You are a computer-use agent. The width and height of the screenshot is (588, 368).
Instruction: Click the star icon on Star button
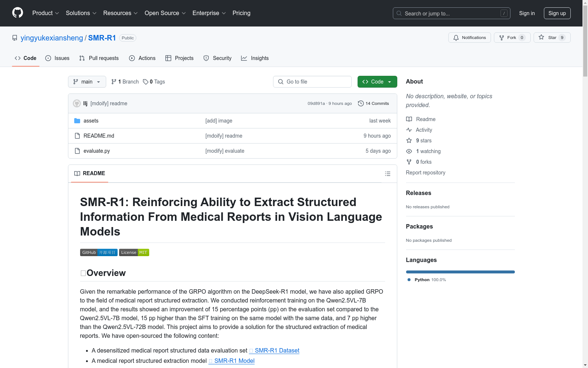pos(541,37)
